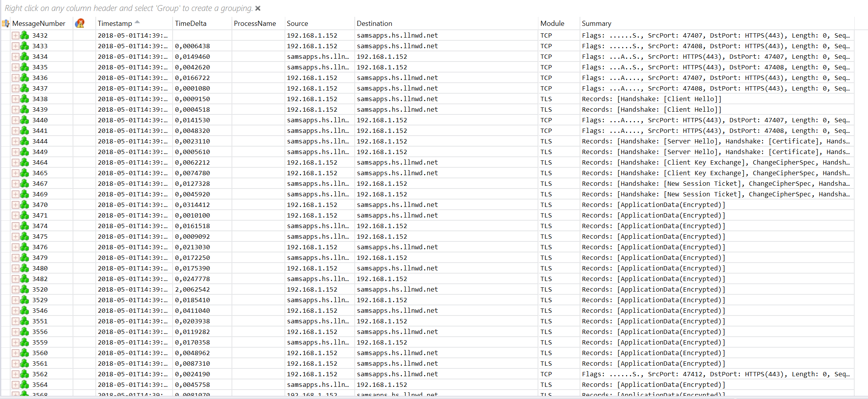Expand message 3476 with the plus box
The height and width of the screenshot is (399, 868).
pos(15,247)
